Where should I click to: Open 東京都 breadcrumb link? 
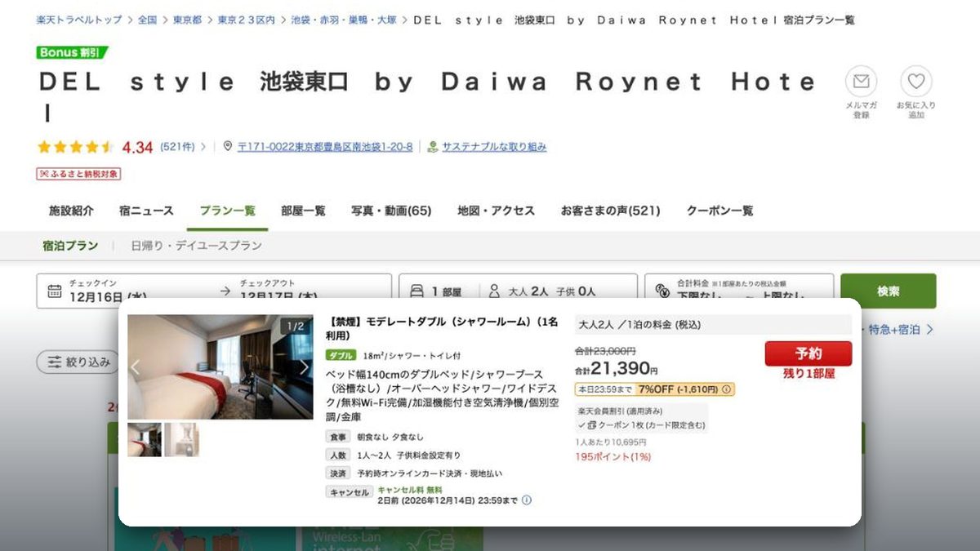(x=188, y=20)
